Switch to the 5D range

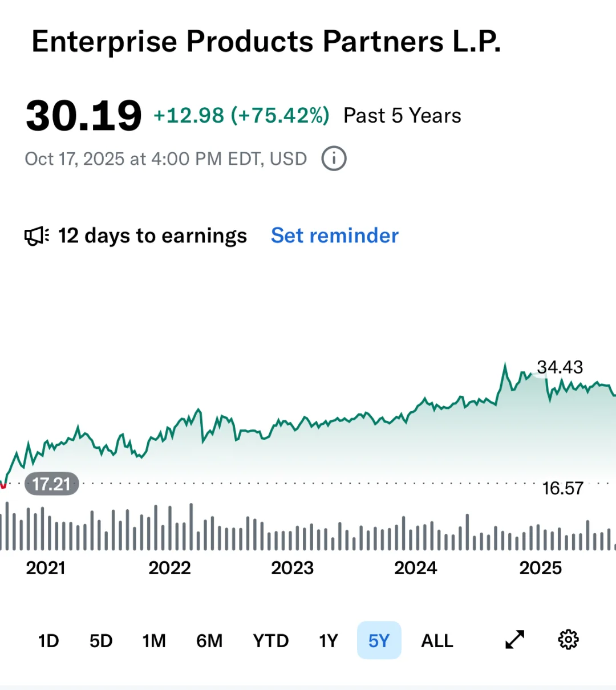coord(101,641)
